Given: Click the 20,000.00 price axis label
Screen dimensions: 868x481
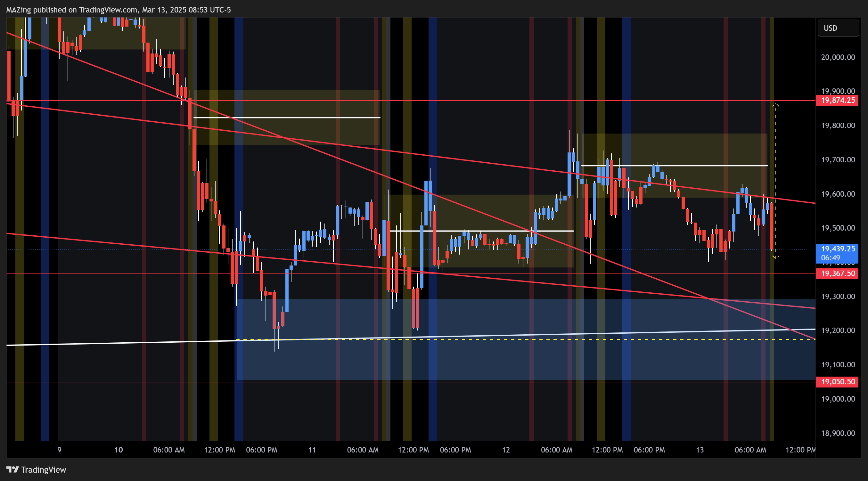Looking at the screenshot, I should point(838,57).
